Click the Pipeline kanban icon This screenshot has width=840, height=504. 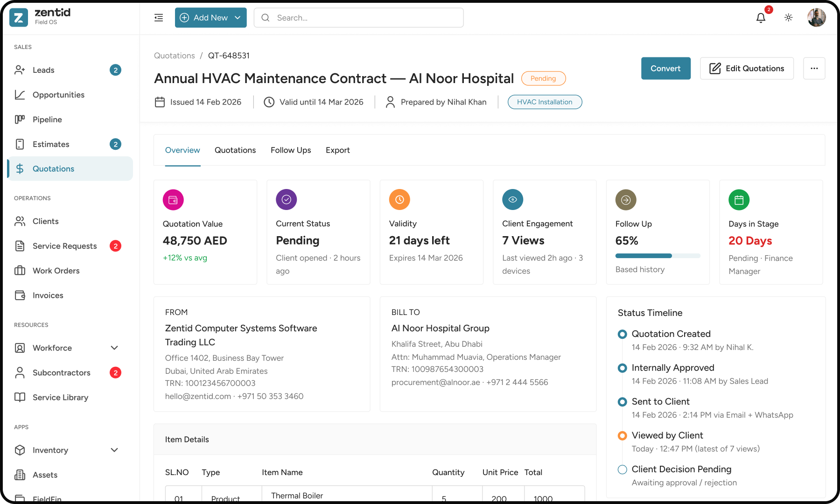pos(20,119)
